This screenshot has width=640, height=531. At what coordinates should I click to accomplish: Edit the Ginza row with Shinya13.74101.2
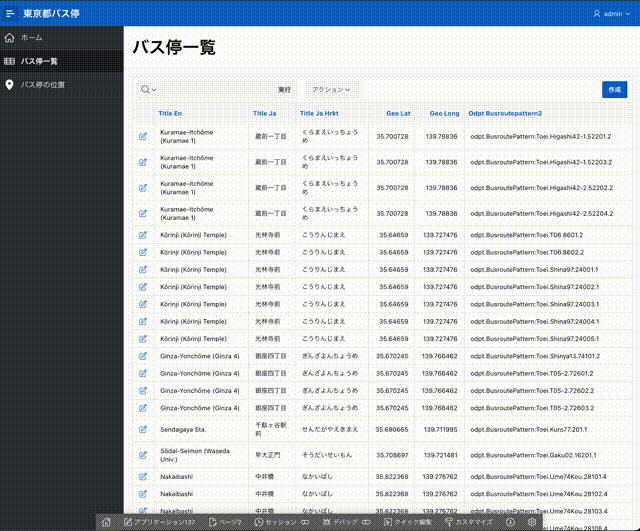[x=143, y=356]
